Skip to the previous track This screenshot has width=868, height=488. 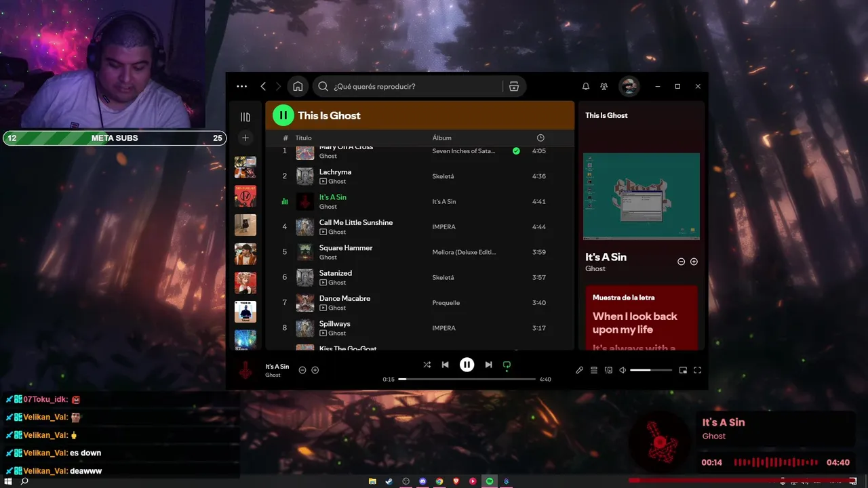[x=446, y=365]
